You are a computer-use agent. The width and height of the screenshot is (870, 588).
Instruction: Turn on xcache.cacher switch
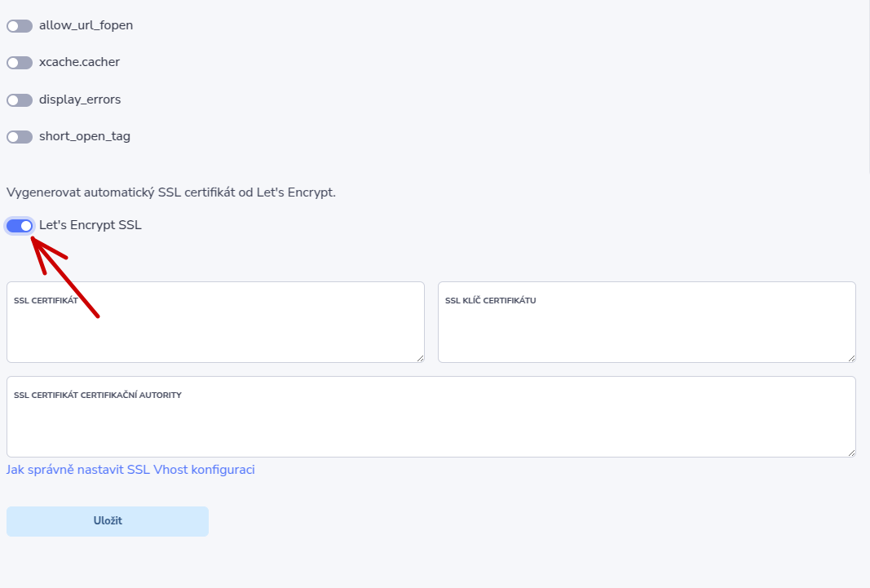tap(20, 63)
